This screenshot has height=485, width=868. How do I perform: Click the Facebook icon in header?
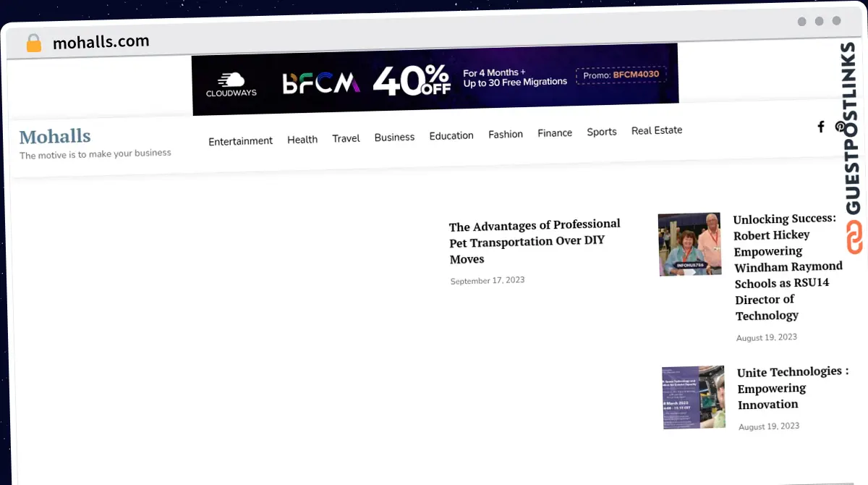click(x=821, y=127)
